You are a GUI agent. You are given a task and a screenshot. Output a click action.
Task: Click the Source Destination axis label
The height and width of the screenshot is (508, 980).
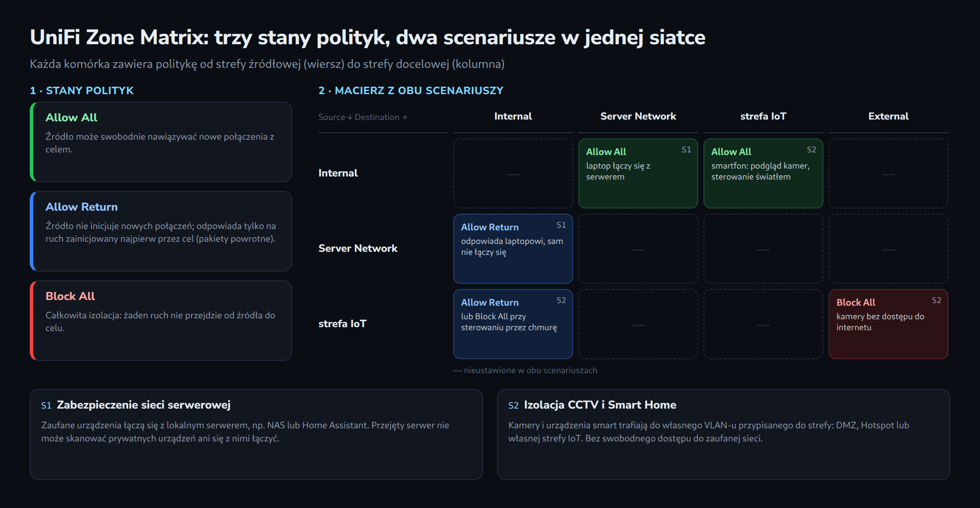363,117
